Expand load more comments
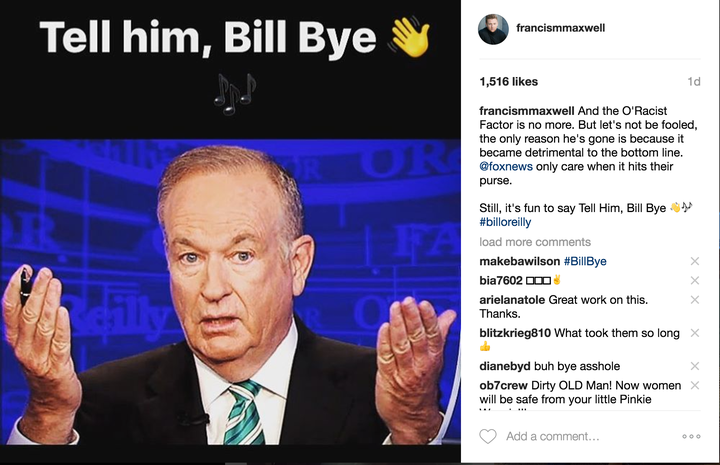Screen dimensions: 720x465 click(535, 242)
